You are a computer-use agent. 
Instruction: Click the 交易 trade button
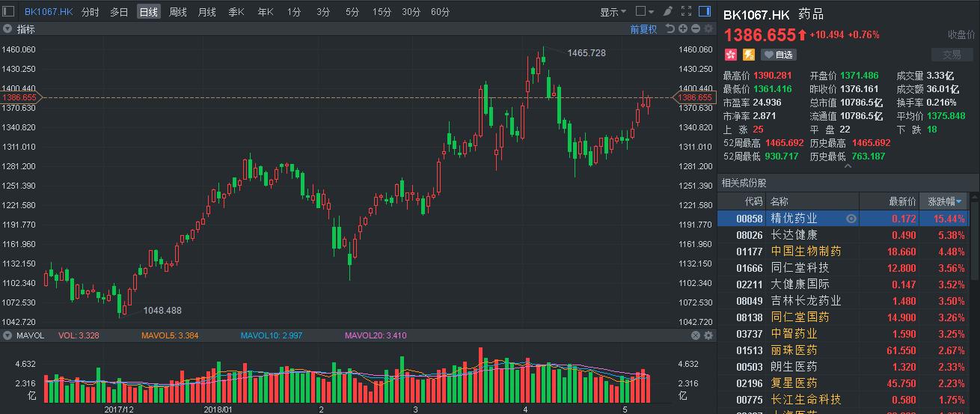pyautogui.click(x=952, y=55)
